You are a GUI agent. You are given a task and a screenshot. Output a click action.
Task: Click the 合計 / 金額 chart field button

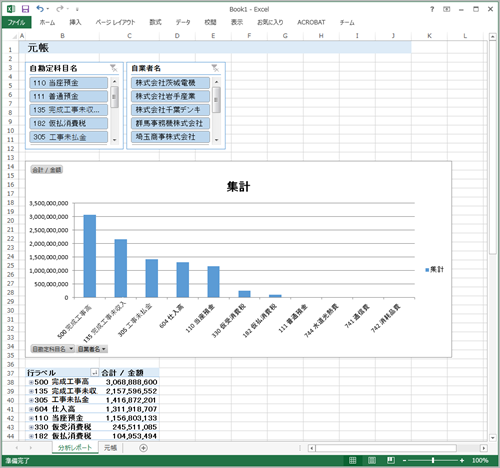tap(47, 170)
